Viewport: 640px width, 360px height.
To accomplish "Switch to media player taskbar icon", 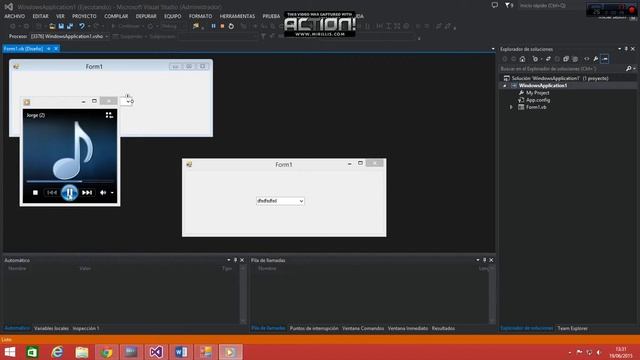I will [x=230, y=352].
